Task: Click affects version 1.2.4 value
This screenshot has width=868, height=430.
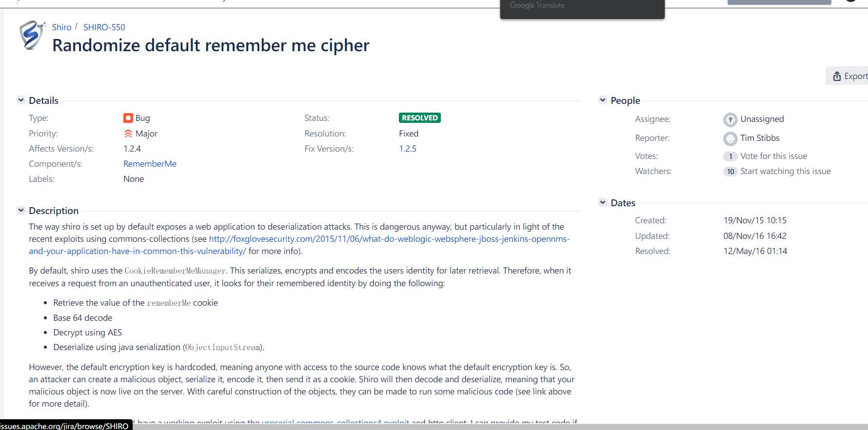Action: pos(132,149)
